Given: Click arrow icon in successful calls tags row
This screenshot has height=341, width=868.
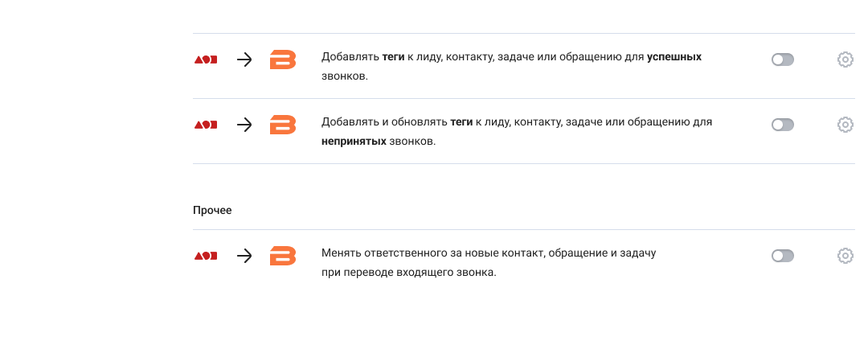Looking at the screenshot, I should (x=244, y=60).
